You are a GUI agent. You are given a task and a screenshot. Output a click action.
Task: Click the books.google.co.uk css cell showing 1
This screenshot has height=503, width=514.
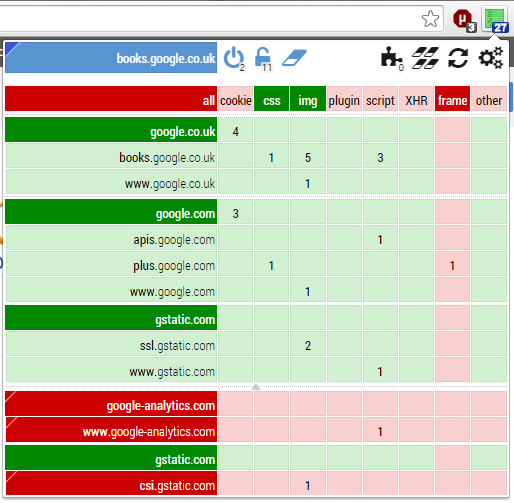[272, 156]
